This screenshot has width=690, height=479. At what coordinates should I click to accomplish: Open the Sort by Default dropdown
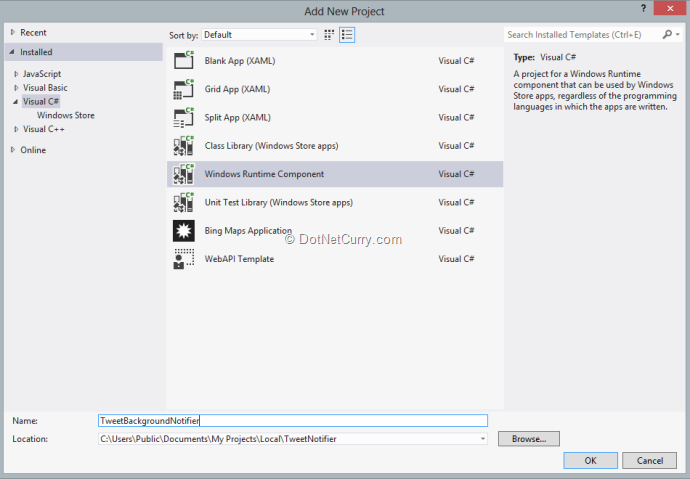click(259, 35)
